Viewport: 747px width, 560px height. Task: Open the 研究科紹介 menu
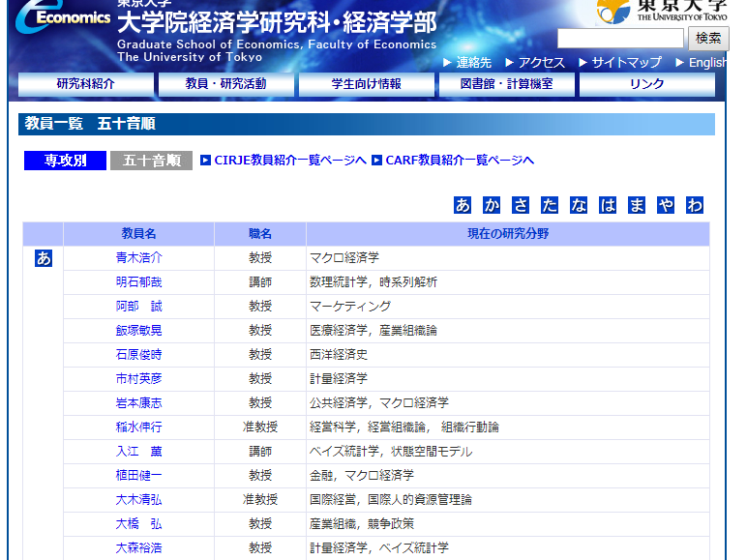click(86, 84)
